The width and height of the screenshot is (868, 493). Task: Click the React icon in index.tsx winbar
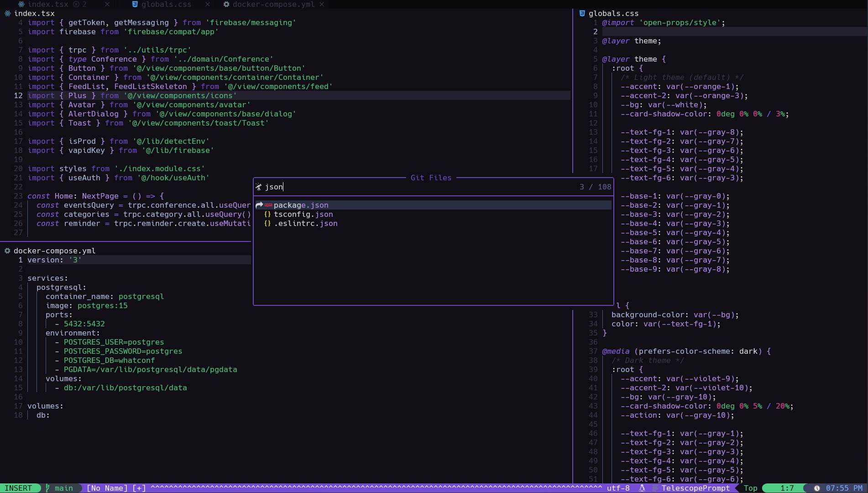[x=8, y=13]
